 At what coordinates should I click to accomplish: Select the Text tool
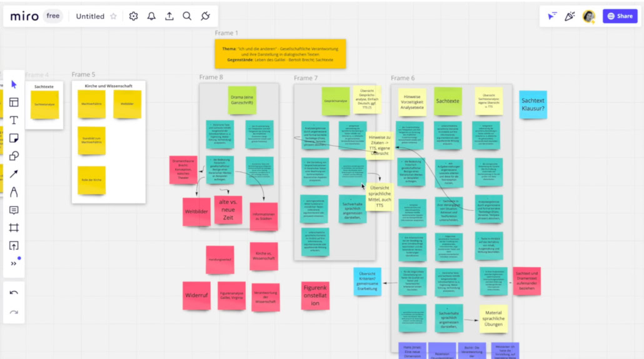click(x=14, y=120)
